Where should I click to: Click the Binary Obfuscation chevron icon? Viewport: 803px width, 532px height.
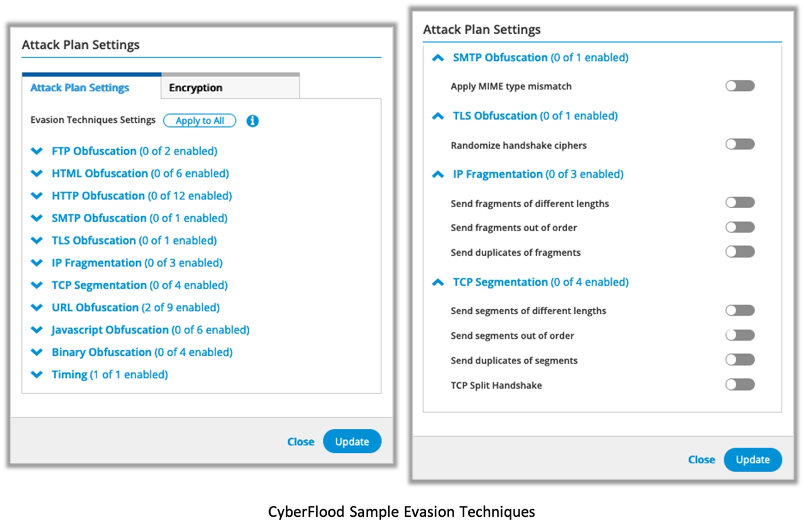(x=37, y=352)
